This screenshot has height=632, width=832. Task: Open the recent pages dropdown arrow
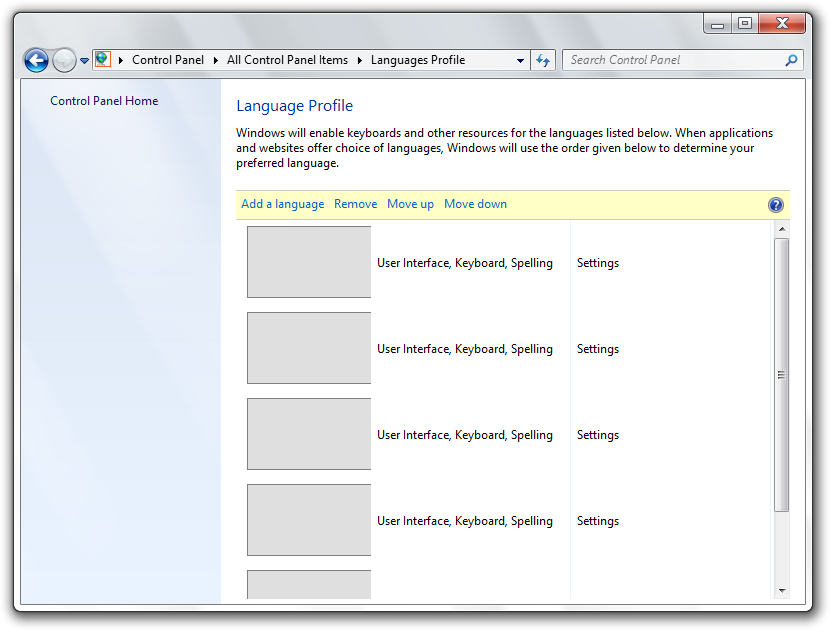pyautogui.click(x=84, y=61)
